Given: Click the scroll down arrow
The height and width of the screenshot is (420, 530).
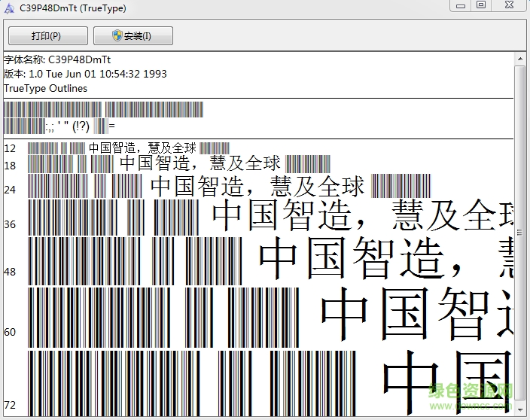Looking at the screenshot, I should click(x=520, y=410).
